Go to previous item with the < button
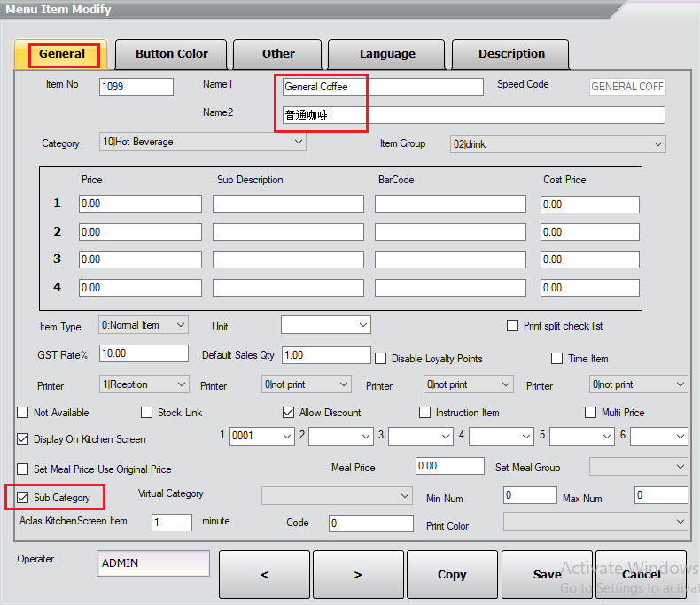 [264, 574]
